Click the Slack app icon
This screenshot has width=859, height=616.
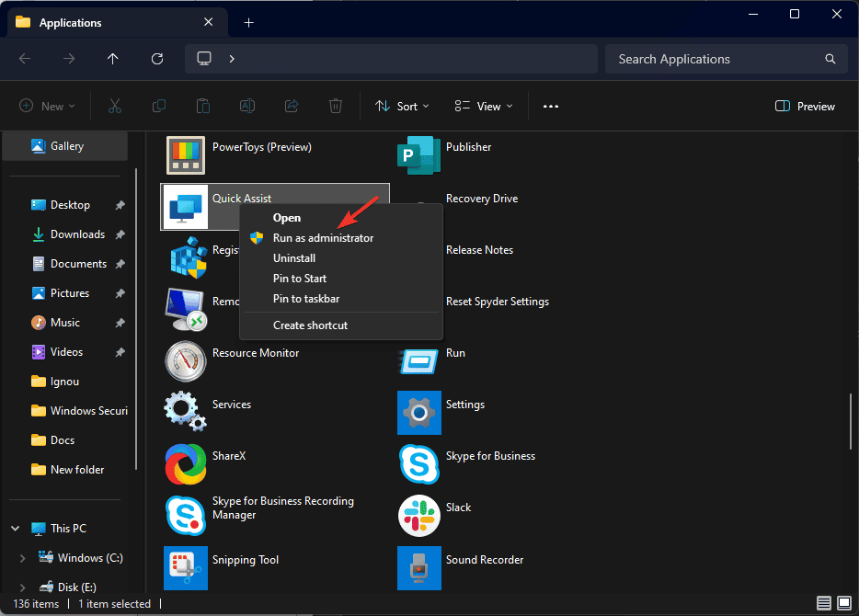tap(419, 515)
